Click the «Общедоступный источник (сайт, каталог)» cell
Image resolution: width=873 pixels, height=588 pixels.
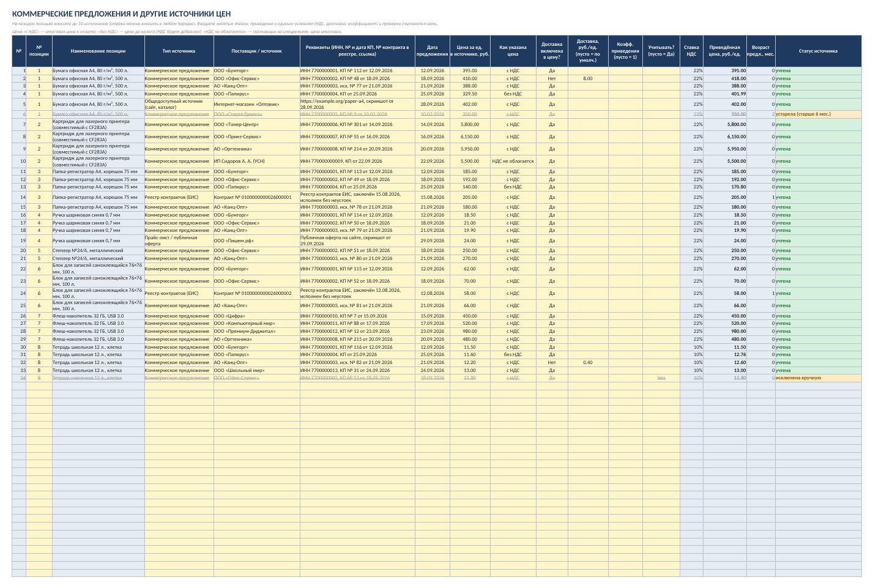(179, 105)
